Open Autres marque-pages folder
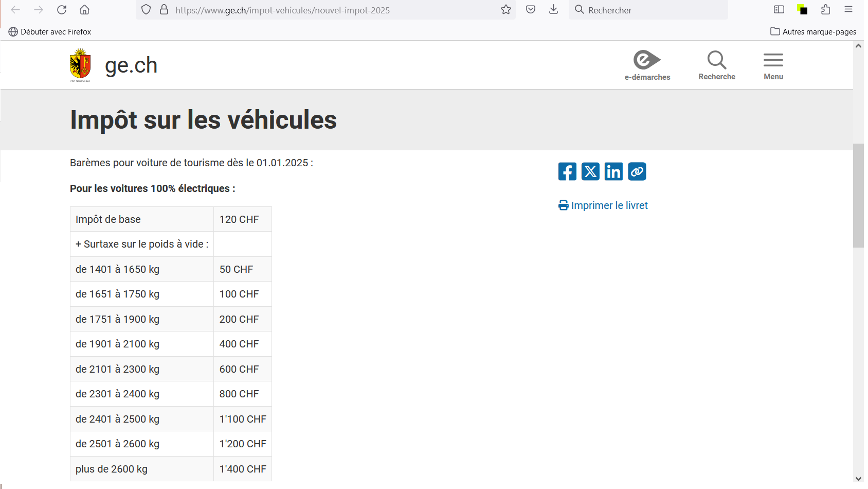Screen dimensions: 868x489 [x=813, y=31]
